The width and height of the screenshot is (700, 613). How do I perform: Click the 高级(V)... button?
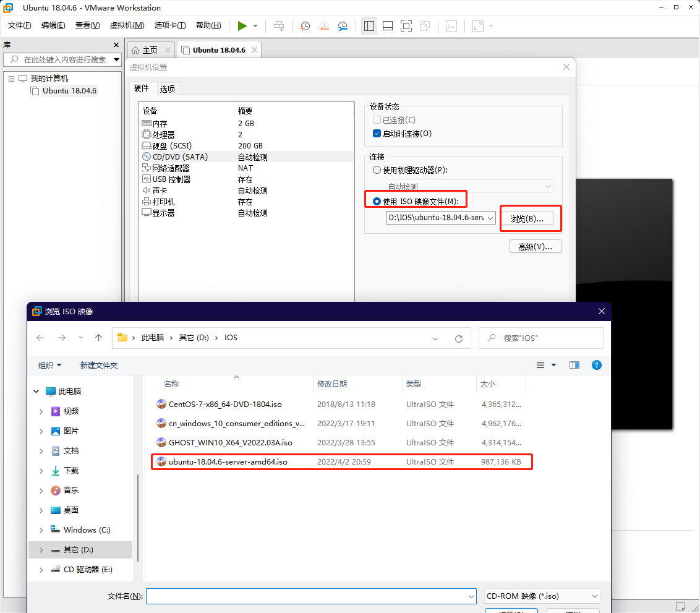point(536,246)
